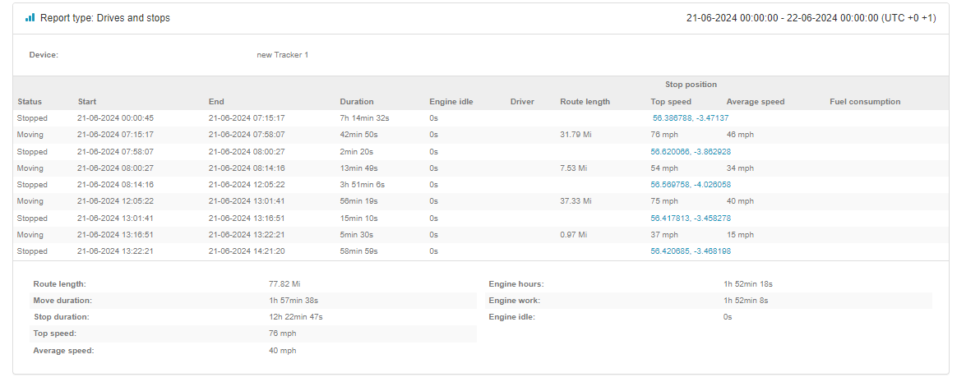Click the report date range in header
Image resolution: width=980 pixels, height=391 pixels.
pos(811,18)
